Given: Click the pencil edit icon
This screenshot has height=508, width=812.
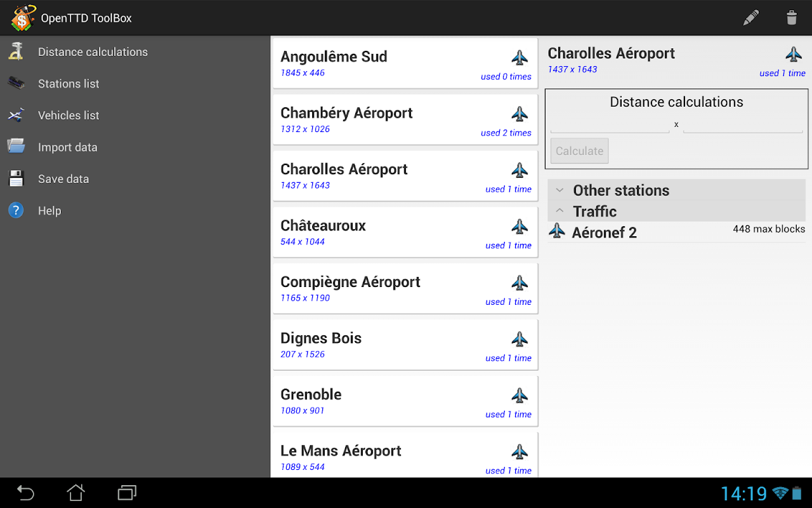Looking at the screenshot, I should pos(751,18).
